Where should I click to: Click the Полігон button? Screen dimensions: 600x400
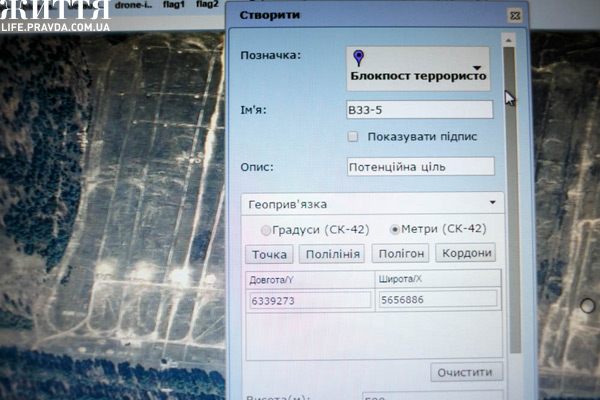coord(400,254)
